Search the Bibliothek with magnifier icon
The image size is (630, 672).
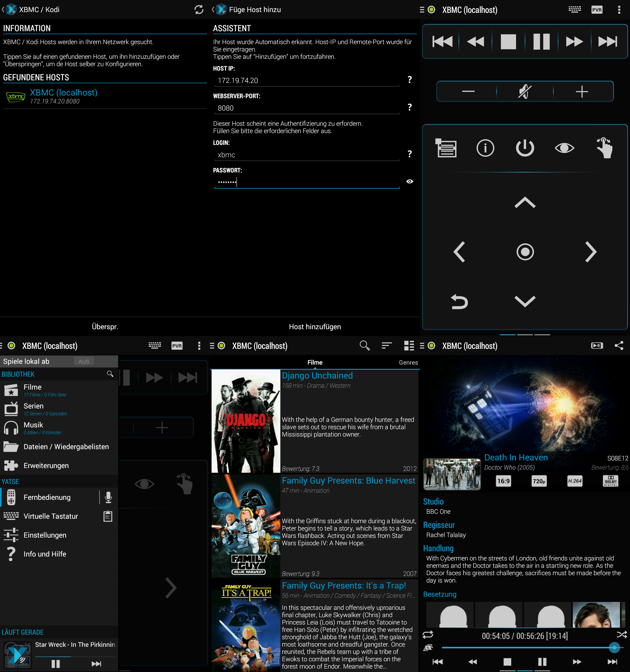110,374
